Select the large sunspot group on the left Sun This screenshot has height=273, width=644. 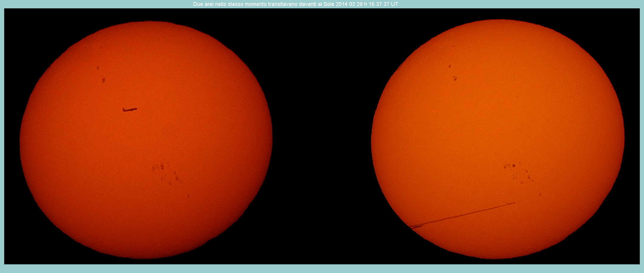pyautogui.click(x=167, y=173)
